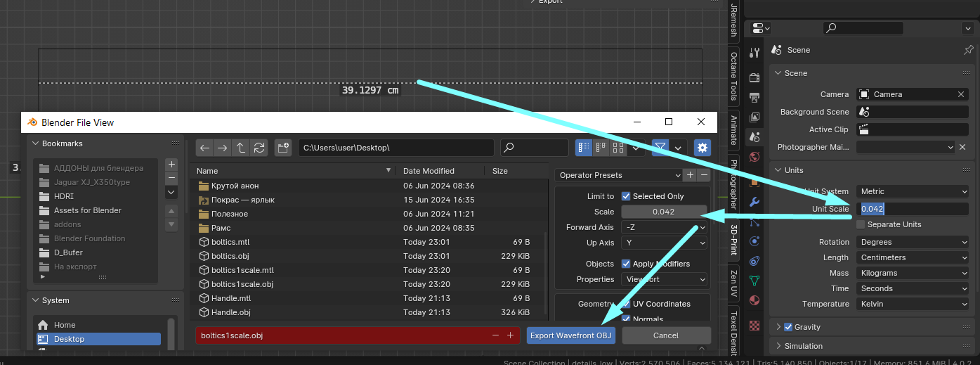This screenshot has height=365, width=980.
Task: Open Rotation Degrees dropdown
Action: tap(913, 242)
